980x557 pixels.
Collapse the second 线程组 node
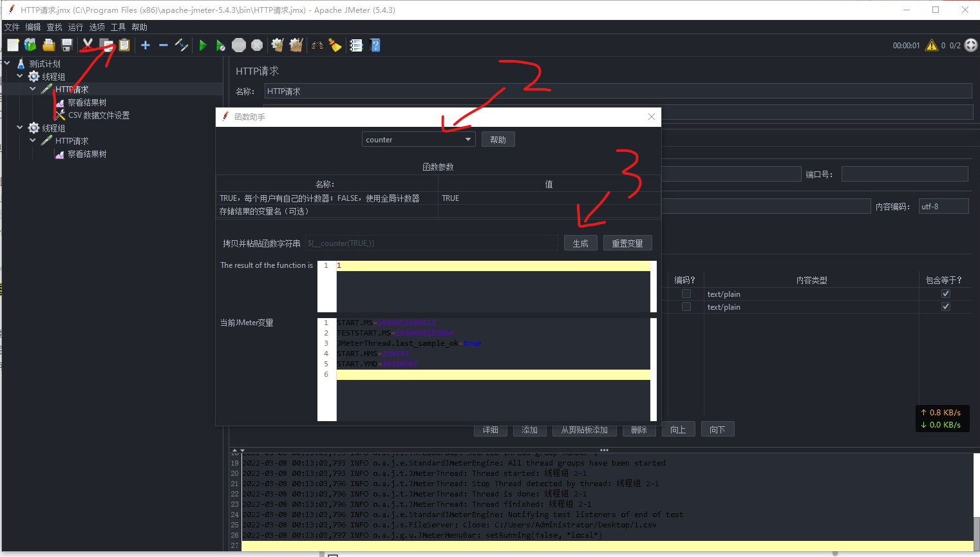pos(20,127)
